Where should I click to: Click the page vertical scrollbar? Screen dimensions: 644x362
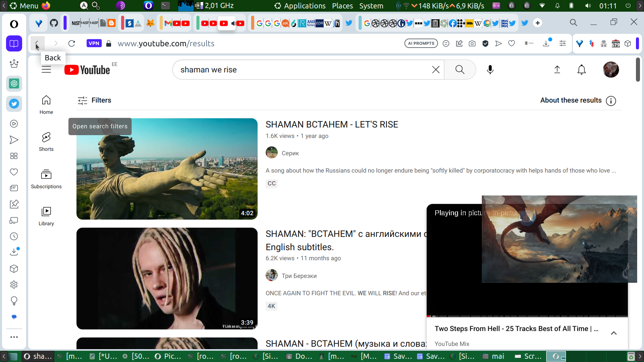[x=638, y=70]
